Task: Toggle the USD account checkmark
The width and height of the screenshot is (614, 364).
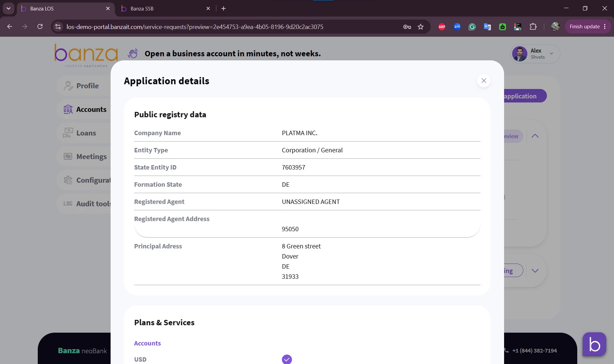Action: (x=287, y=359)
